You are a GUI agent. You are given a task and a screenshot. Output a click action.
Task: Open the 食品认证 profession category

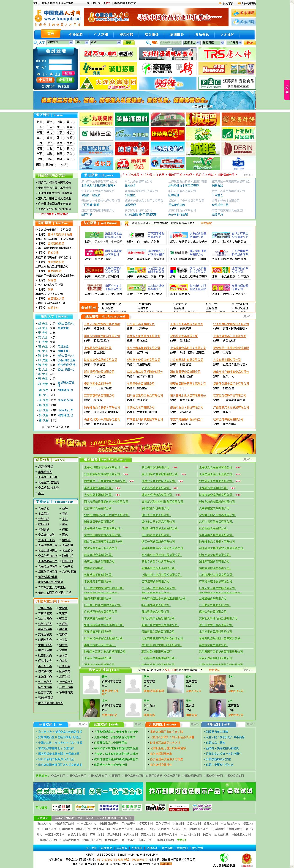pos(44,508)
